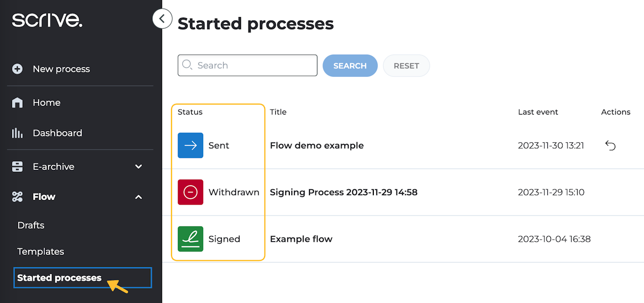Click the blue Sent status arrow icon

point(190,145)
